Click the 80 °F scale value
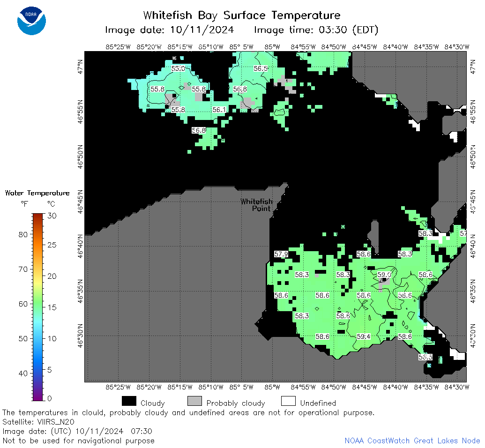This screenshot has height=448, width=485. tap(23, 234)
